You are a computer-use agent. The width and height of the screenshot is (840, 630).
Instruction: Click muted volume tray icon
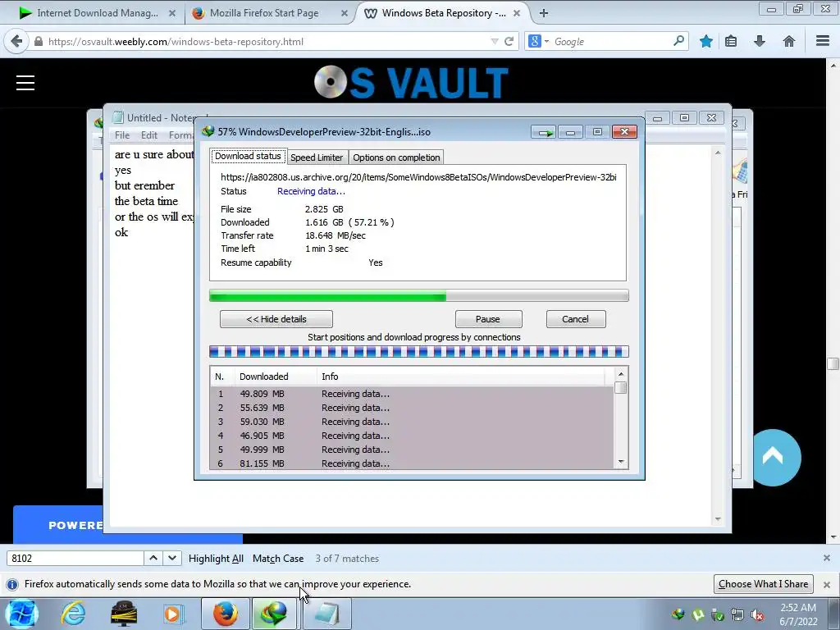pos(757,614)
